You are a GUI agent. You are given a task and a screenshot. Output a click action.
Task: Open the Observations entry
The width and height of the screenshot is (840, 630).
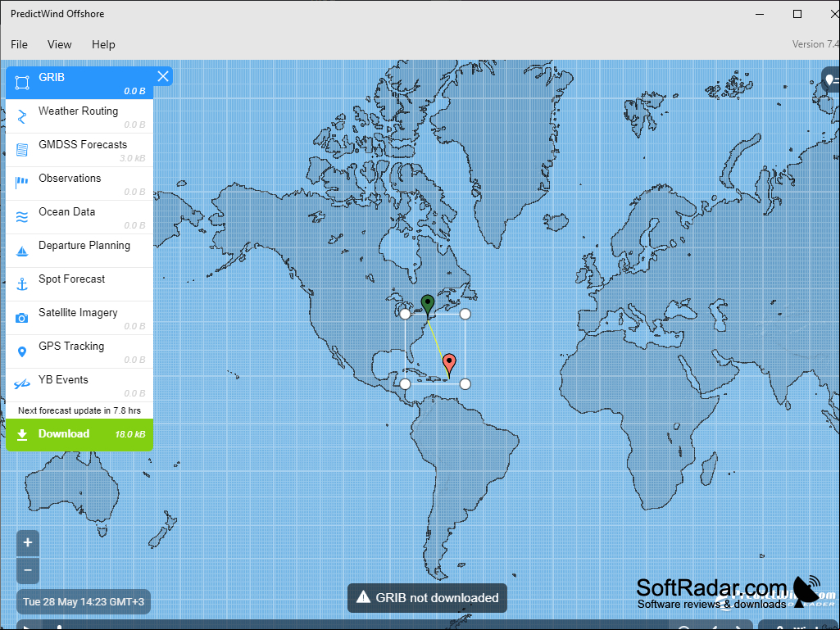click(x=79, y=184)
